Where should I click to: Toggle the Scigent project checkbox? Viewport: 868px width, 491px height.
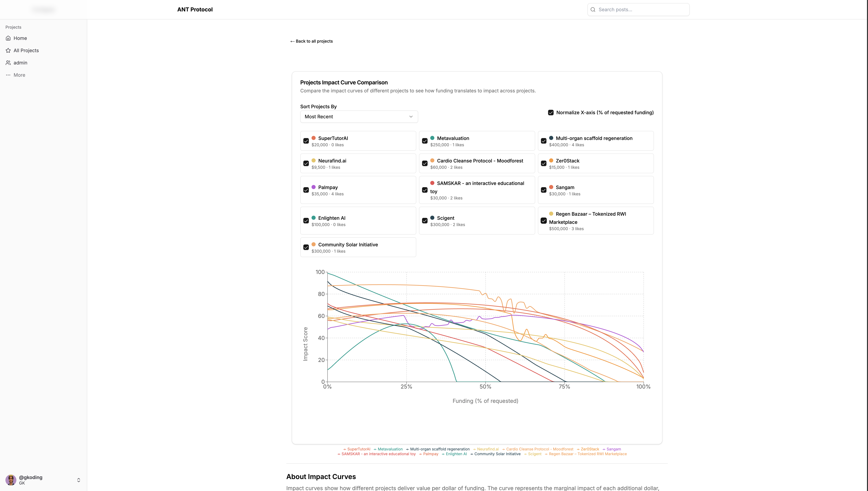click(425, 221)
